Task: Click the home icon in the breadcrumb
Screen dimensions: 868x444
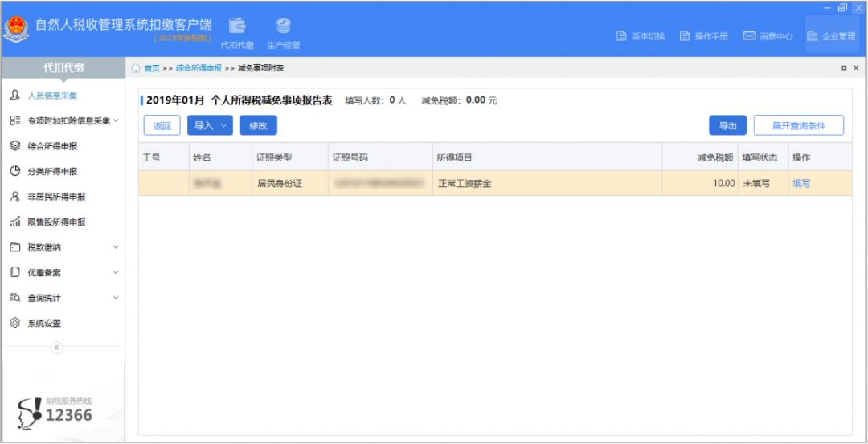Action: click(136, 68)
